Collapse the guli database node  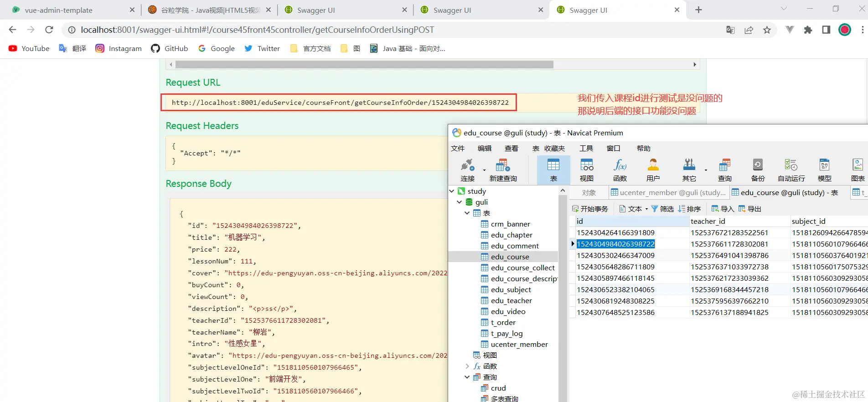pyautogui.click(x=460, y=202)
